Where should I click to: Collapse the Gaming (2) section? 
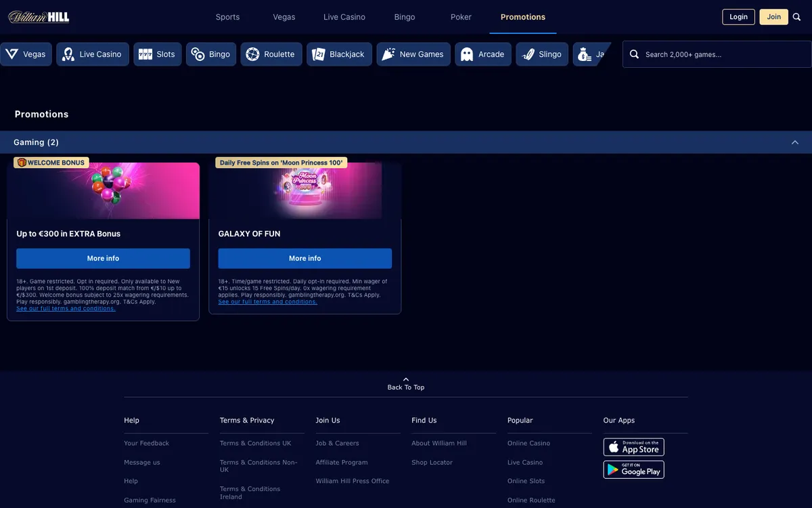coord(795,142)
